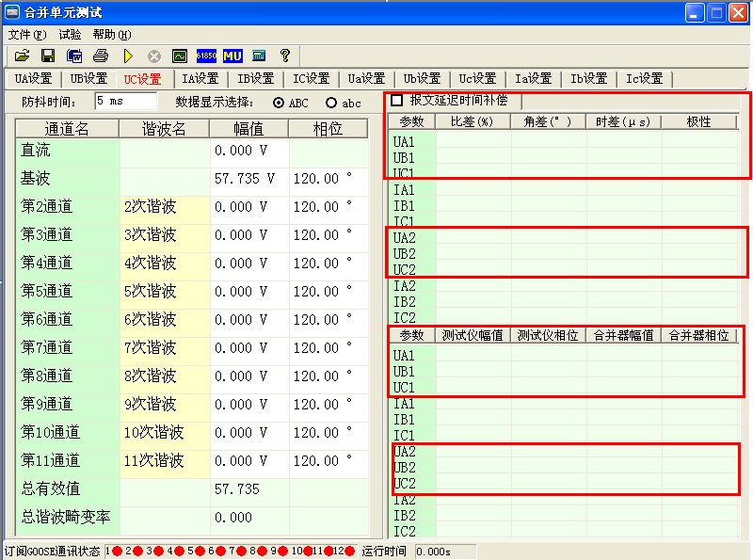753x560 pixels.
Task: Open the 帮助 menu
Action: click(x=111, y=34)
